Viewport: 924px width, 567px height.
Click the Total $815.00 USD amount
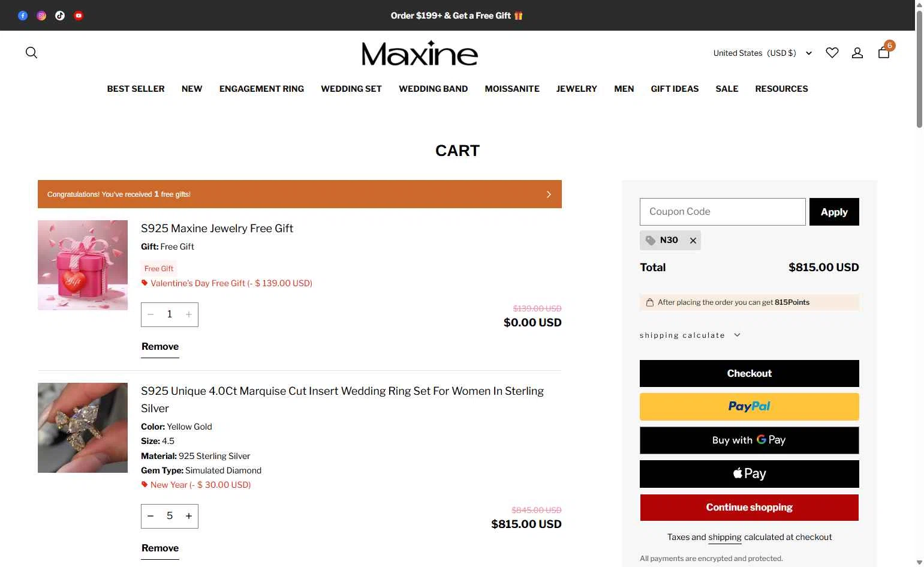pyautogui.click(x=823, y=268)
